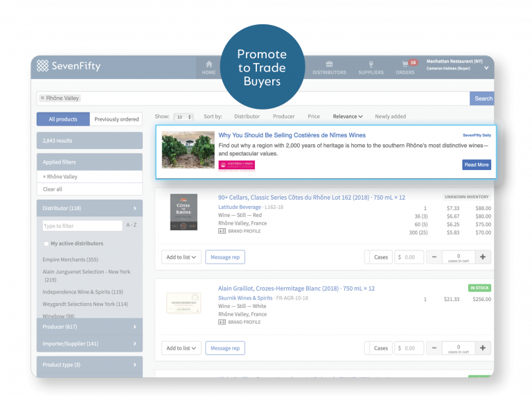Open the Show results count dropdown
This screenshot has height=396, width=532.
tap(184, 117)
